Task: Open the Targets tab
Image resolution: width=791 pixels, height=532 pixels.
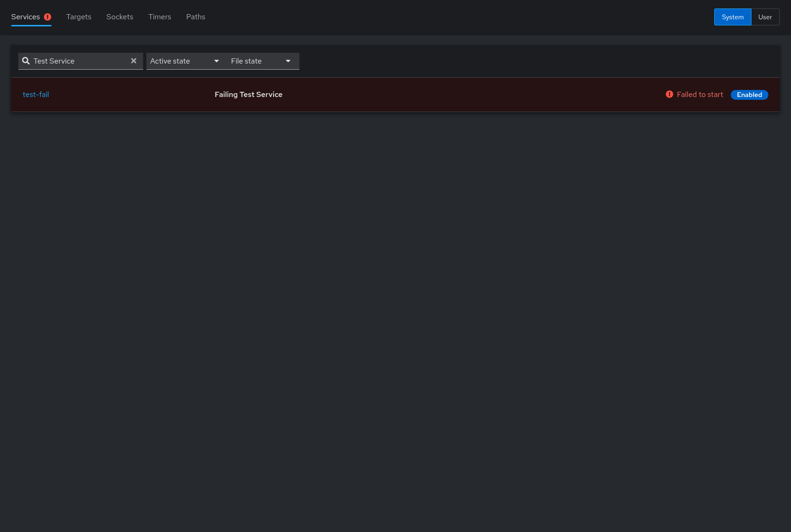Action: tap(79, 17)
